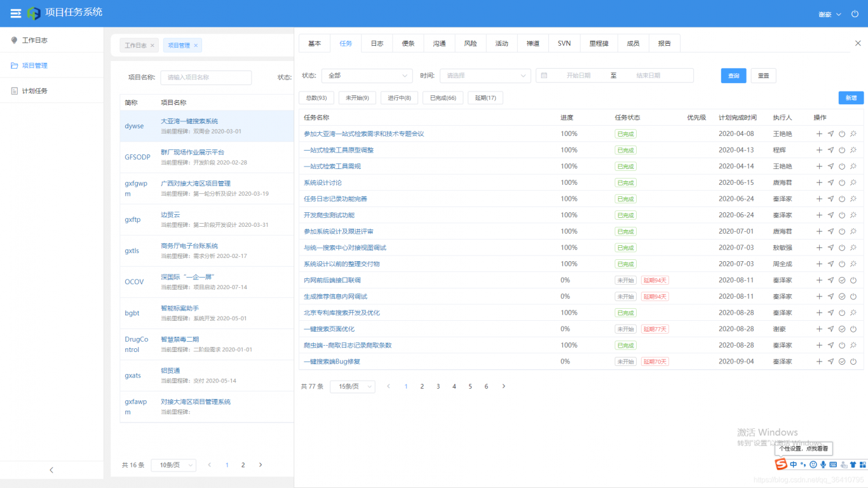Viewport: 868px width, 488px height.
Task: Go to next page of the task list
Action: 504,386
